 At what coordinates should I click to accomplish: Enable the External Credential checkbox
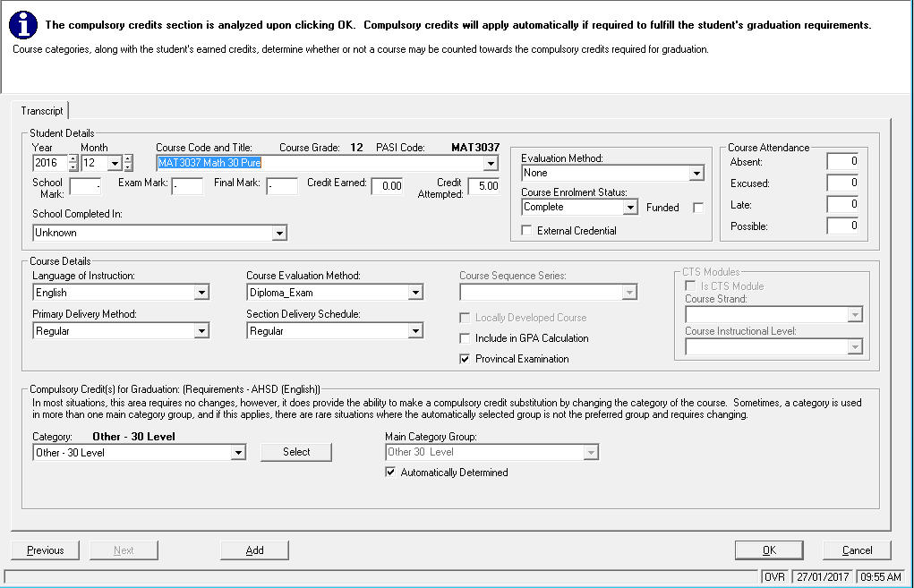[526, 231]
